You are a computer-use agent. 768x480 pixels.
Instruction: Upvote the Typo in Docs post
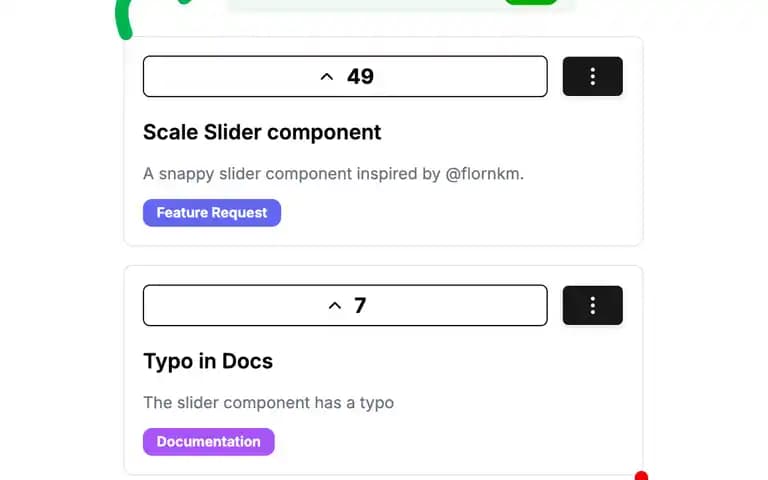(345, 305)
